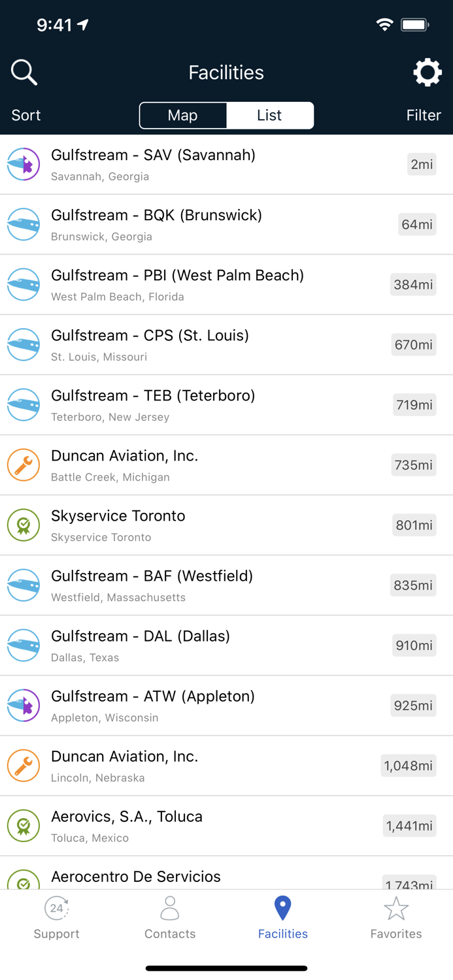453x980 pixels.
Task: Toggle the Facilities pin in the bottom bar
Action: pyautogui.click(x=282, y=907)
